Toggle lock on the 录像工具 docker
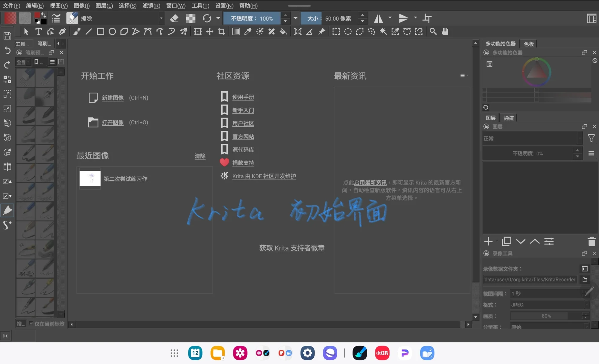Viewport: 599px width, 364px height. pos(486,253)
